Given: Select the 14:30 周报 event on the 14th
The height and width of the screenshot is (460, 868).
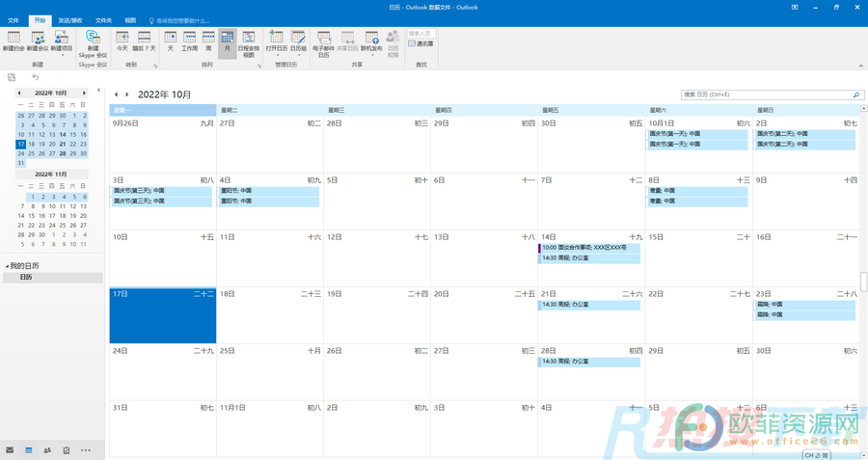Looking at the screenshot, I should pos(589,257).
